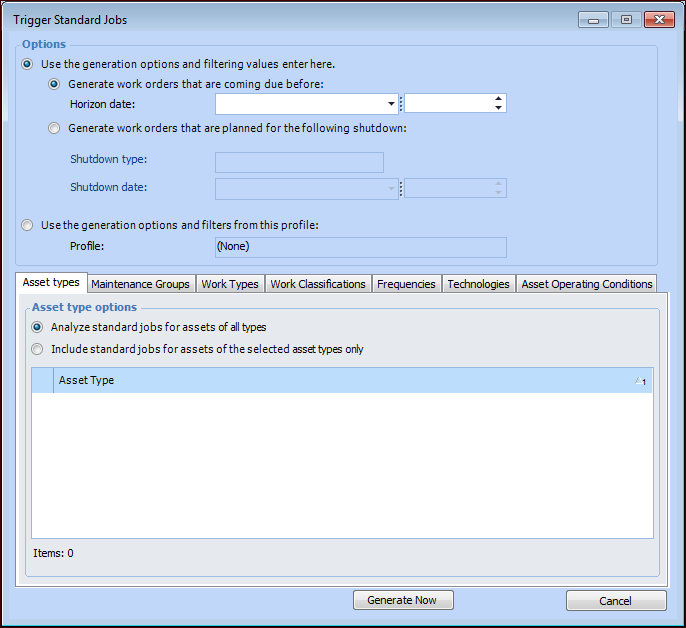Enable 'Use generation options from this profile'

pos(27,225)
